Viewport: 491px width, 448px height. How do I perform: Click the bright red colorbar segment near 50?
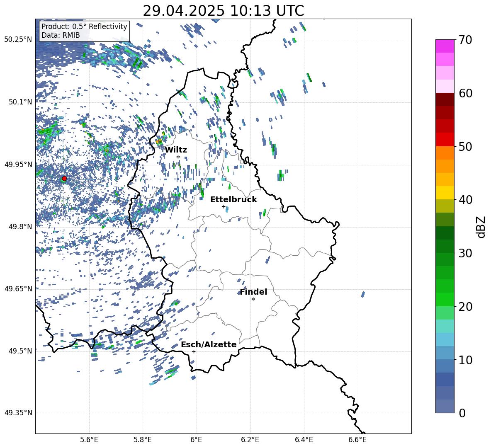pos(445,140)
